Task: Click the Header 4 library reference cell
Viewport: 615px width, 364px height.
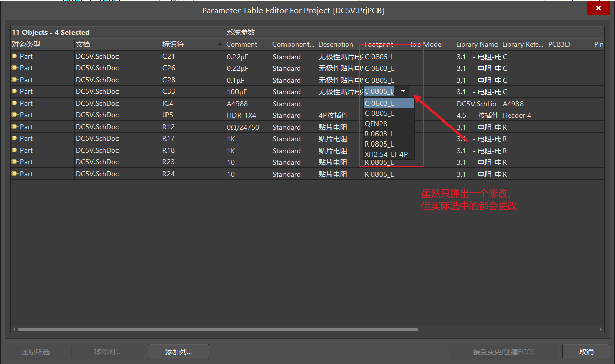Action: click(x=524, y=115)
